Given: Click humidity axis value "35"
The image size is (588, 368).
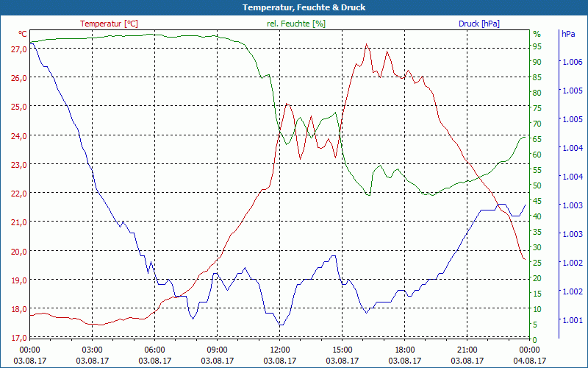Looking at the screenshot, I should coord(537,232).
